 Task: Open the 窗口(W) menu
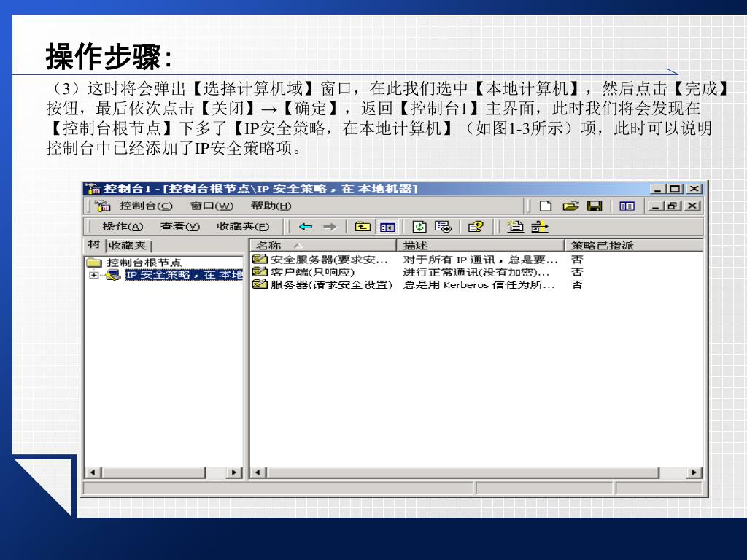coord(212,206)
